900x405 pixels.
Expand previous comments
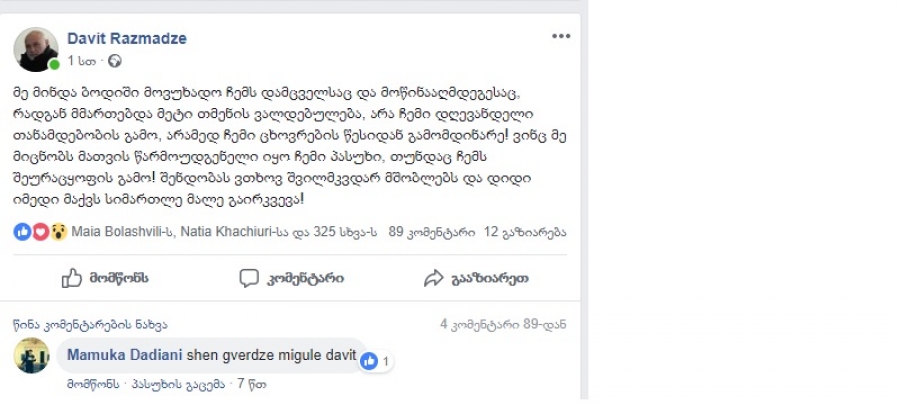pos(90,325)
